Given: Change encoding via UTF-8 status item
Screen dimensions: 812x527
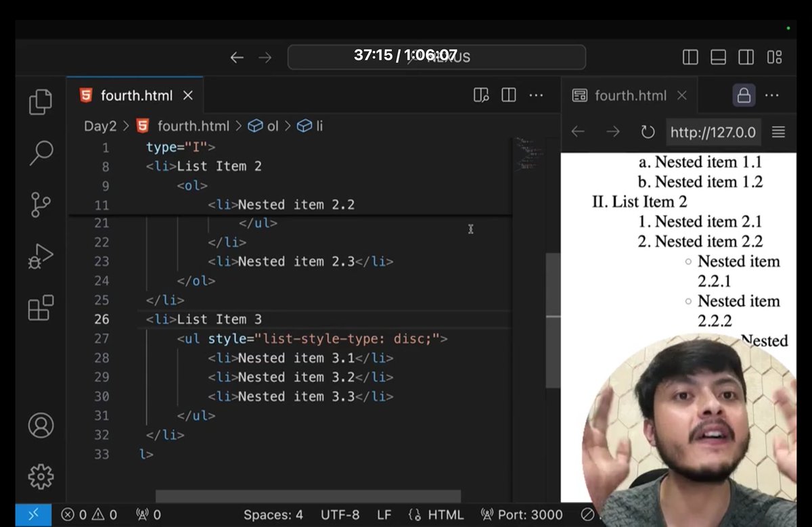Looking at the screenshot, I should 340,515.
